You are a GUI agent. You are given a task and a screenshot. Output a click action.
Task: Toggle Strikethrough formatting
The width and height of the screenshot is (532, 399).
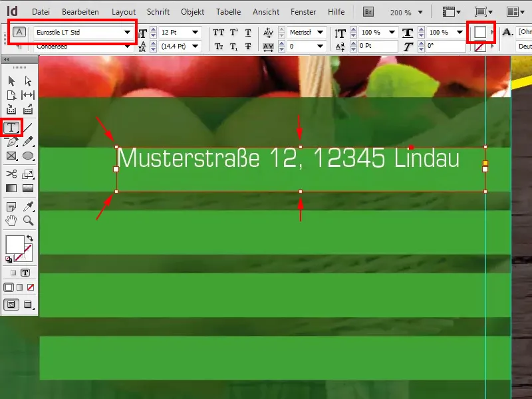click(248, 46)
